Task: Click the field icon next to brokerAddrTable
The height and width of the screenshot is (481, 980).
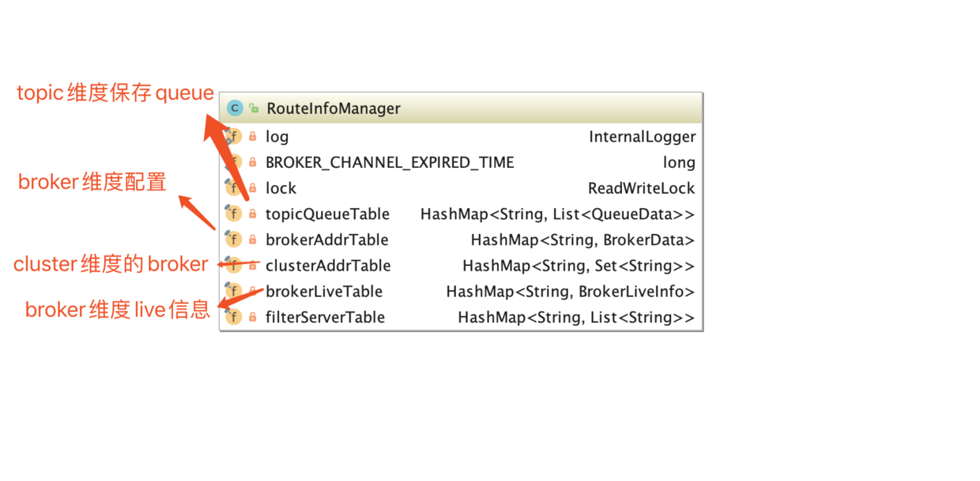Action: click(x=234, y=240)
